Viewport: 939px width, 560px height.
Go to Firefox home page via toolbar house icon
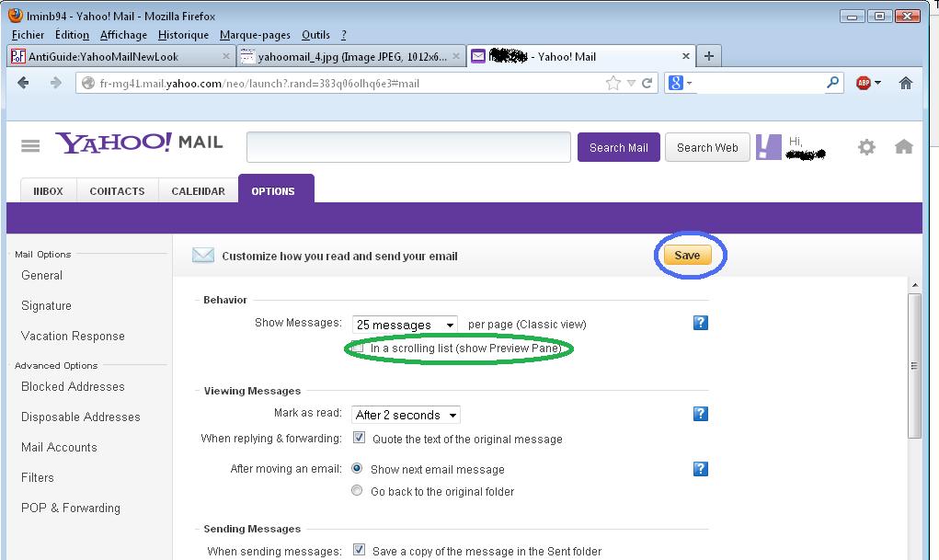[906, 83]
